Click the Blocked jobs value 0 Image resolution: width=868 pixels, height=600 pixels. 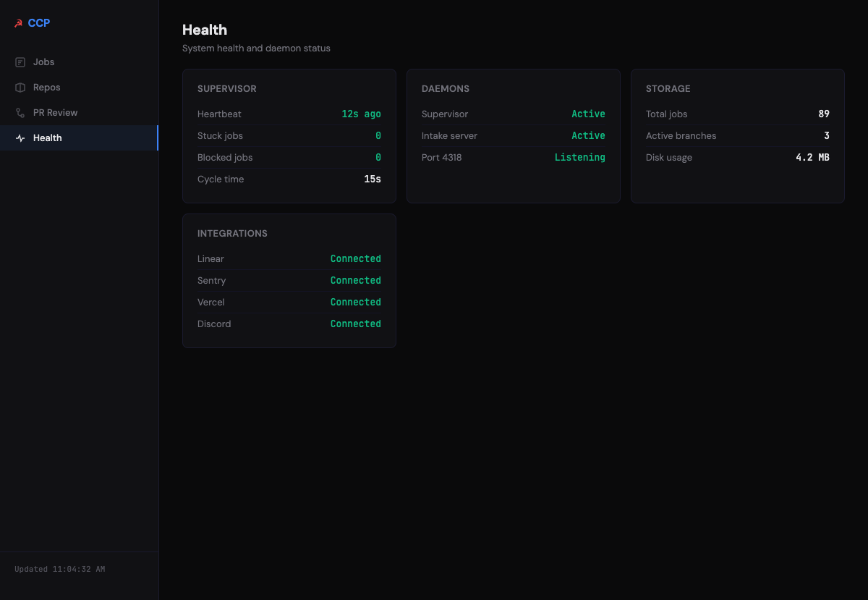(378, 158)
